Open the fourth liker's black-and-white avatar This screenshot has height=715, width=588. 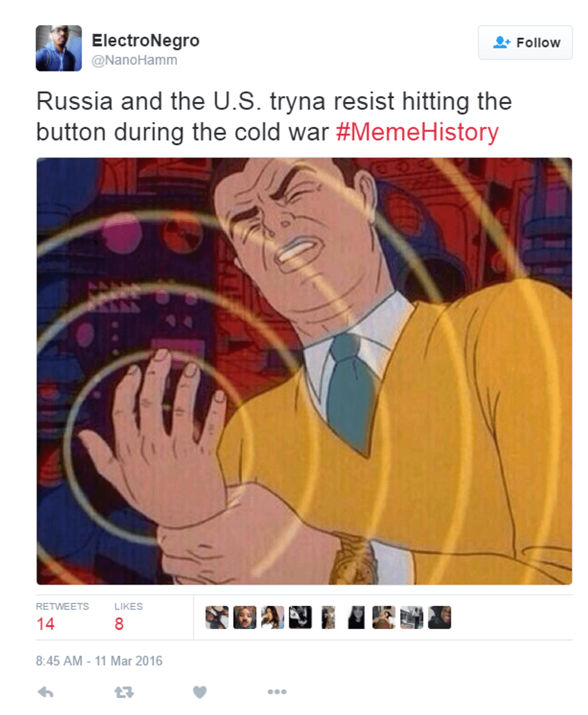(x=301, y=617)
